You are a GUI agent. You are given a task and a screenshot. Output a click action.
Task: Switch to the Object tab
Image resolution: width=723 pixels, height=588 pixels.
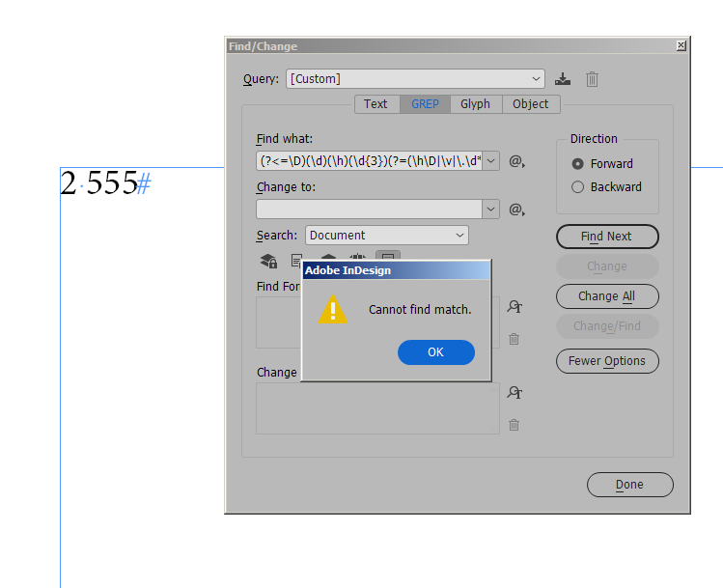tap(531, 103)
